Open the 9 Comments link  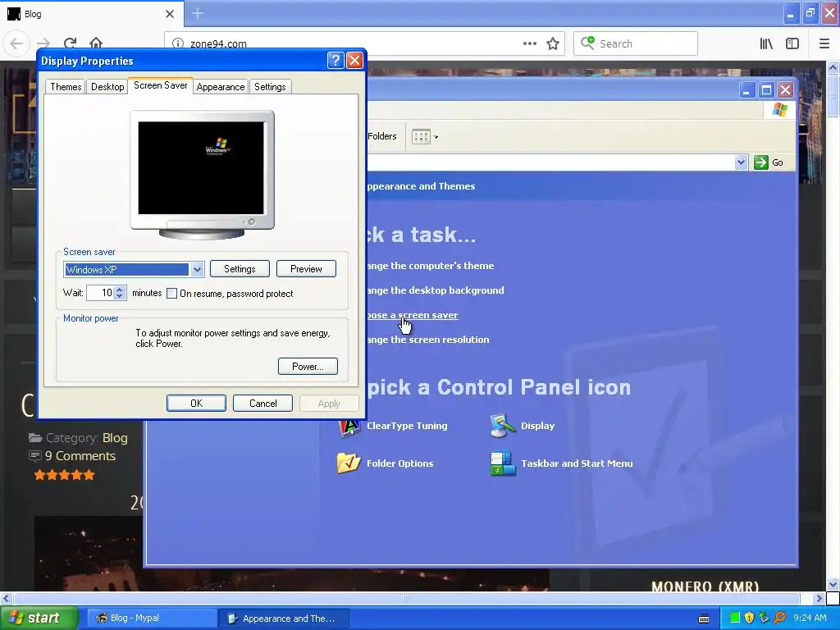80,456
